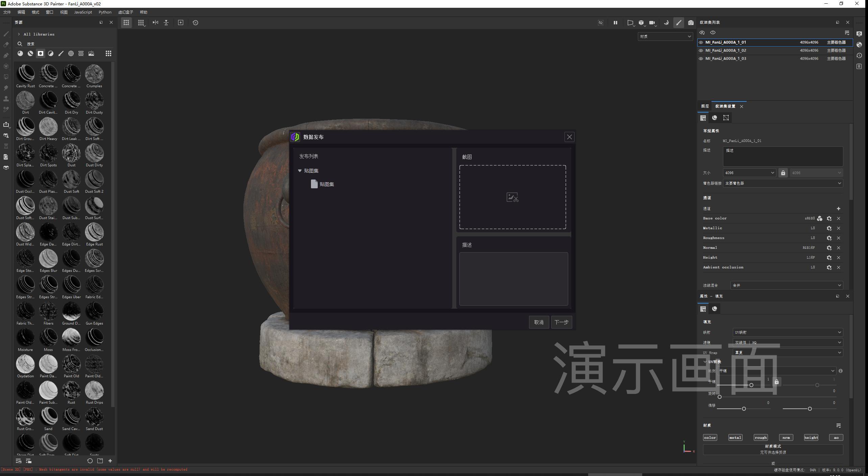
Task: Select the 贴图集 file item in publish list
Action: click(x=322, y=184)
